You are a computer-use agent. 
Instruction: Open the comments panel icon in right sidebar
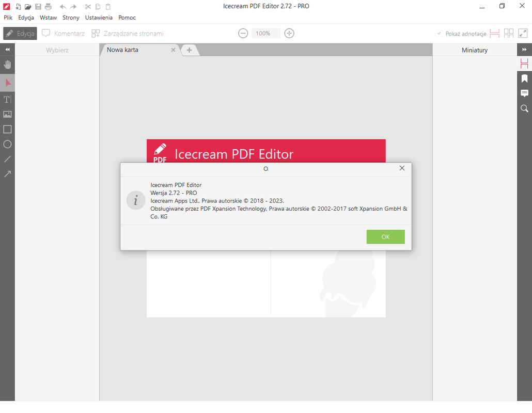(x=524, y=93)
